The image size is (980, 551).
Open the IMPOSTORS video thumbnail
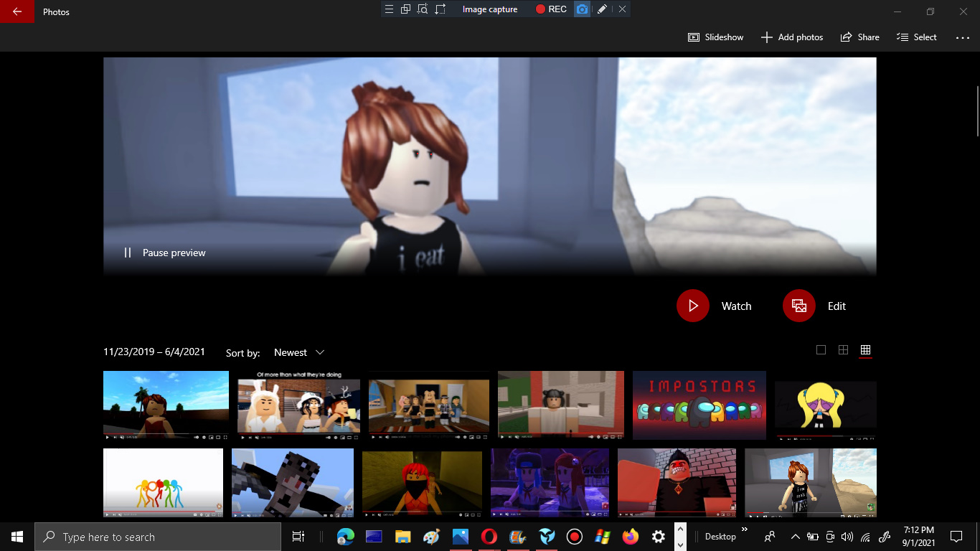[x=699, y=405]
